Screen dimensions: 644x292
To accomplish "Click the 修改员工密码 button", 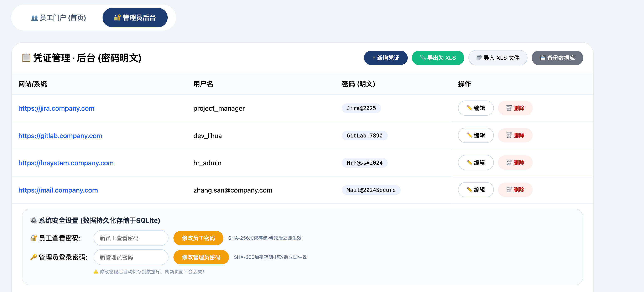I will click(x=198, y=238).
